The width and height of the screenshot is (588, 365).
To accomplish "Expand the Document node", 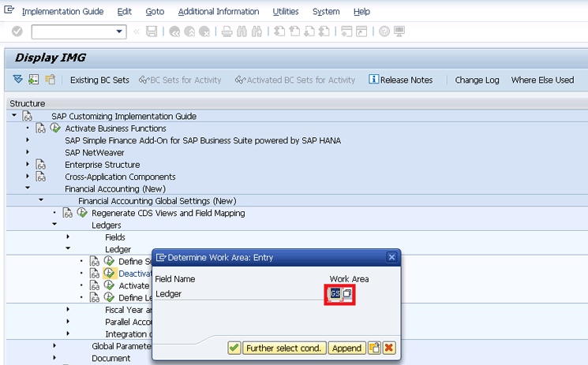I will (54, 357).
